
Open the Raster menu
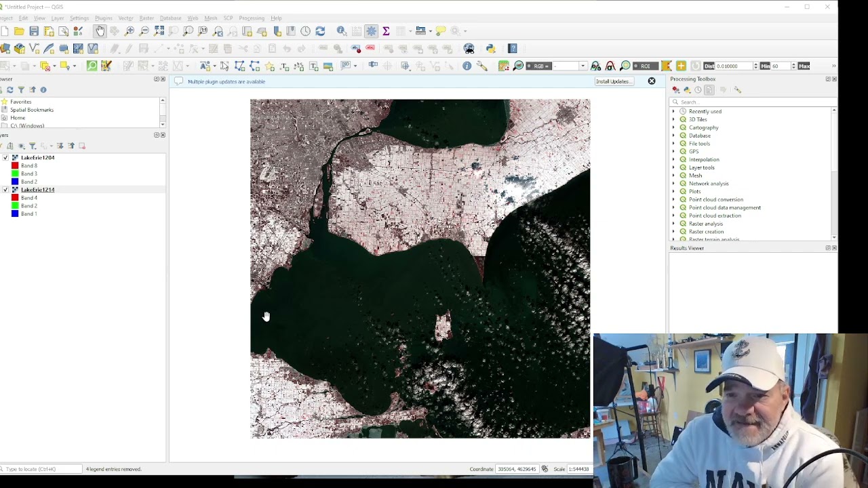point(146,18)
